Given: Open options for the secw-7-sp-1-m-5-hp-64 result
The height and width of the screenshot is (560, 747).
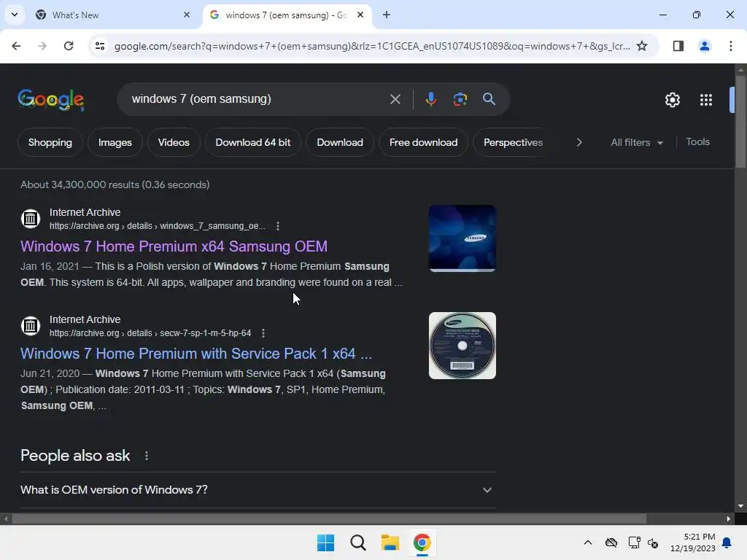Looking at the screenshot, I should (x=263, y=333).
